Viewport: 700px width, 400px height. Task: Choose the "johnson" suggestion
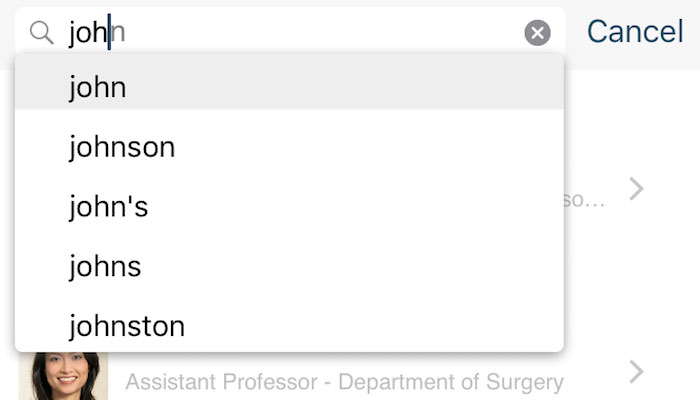tap(289, 147)
